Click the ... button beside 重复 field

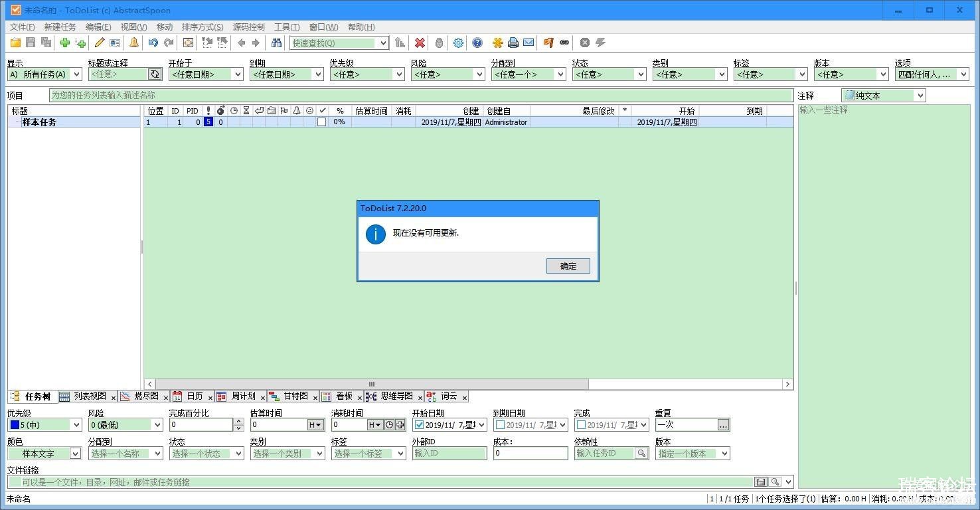(x=724, y=425)
